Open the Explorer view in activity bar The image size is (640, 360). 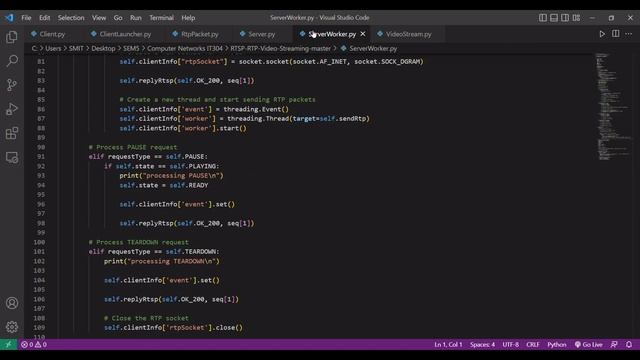12,37
